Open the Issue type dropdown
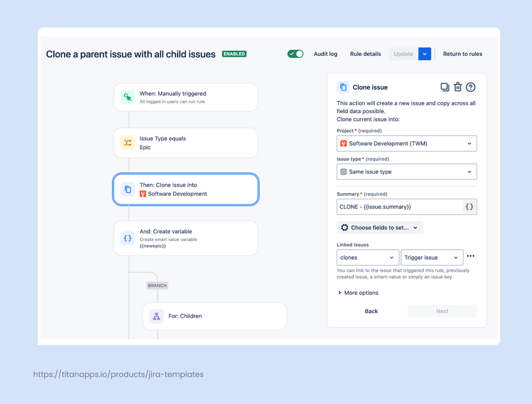The width and height of the screenshot is (532, 404). (407, 171)
